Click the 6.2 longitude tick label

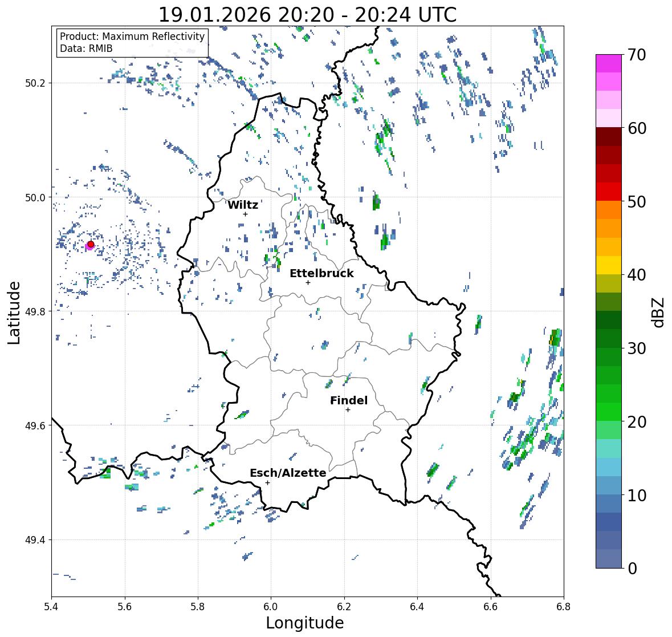tap(344, 607)
